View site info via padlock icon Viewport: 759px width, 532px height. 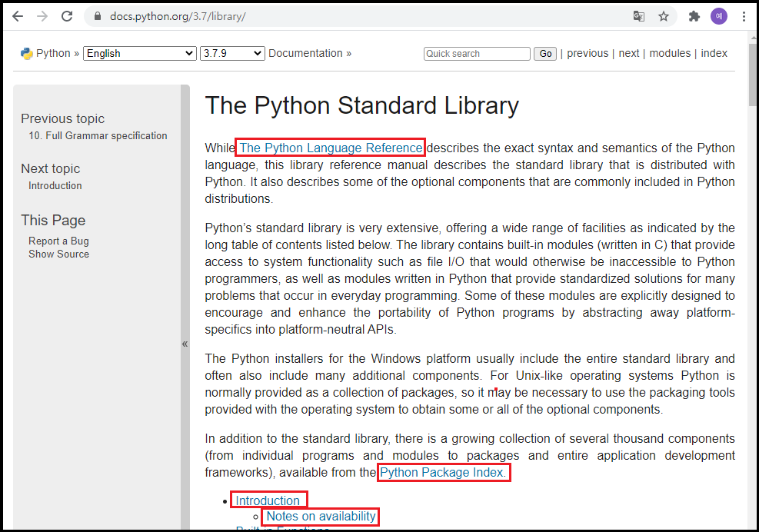click(x=98, y=16)
